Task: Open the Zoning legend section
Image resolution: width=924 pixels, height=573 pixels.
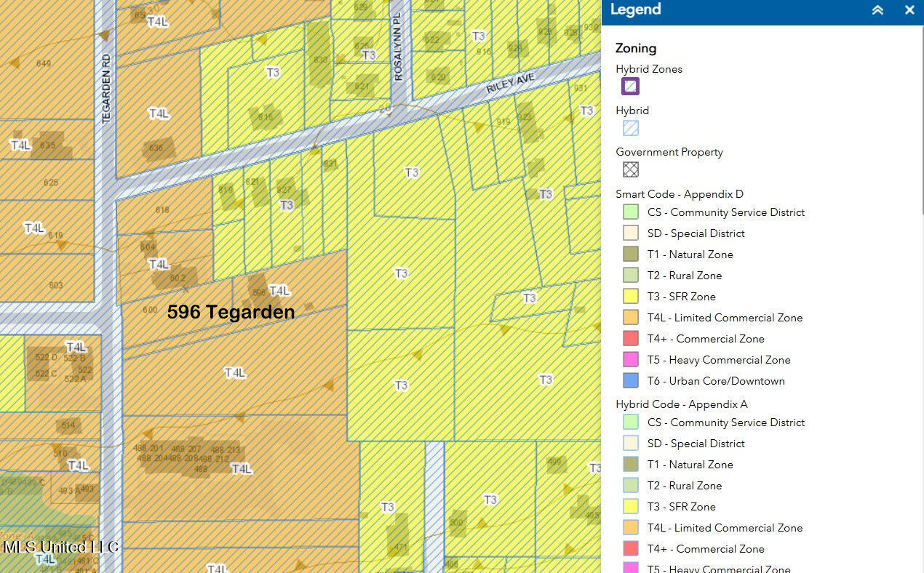Action: tap(636, 48)
